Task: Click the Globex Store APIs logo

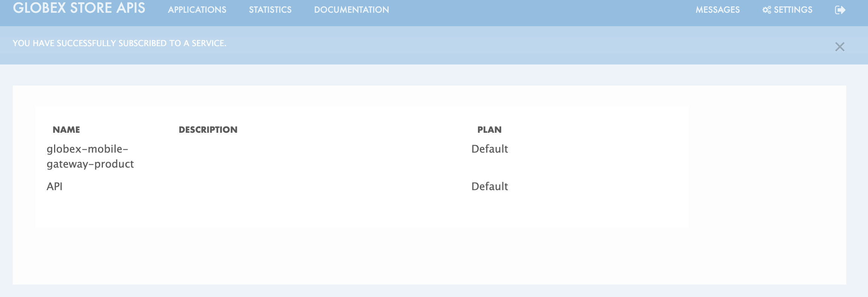Action: coord(79,8)
